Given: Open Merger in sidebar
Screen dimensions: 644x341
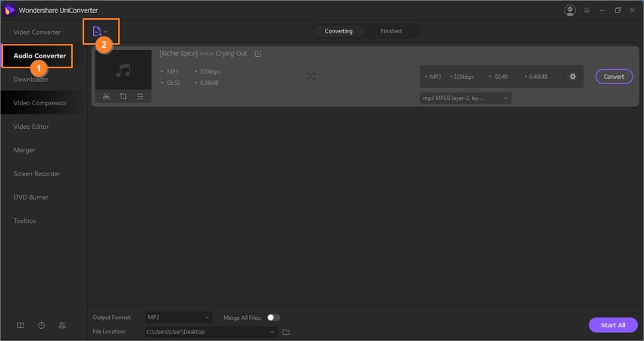Looking at the screenshot, I should [24, 150].
